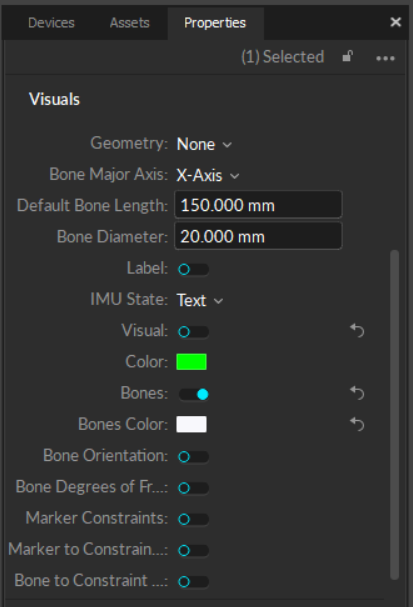Click the Default Bone Length field
The image size is (413, 607).
[258, 205]
